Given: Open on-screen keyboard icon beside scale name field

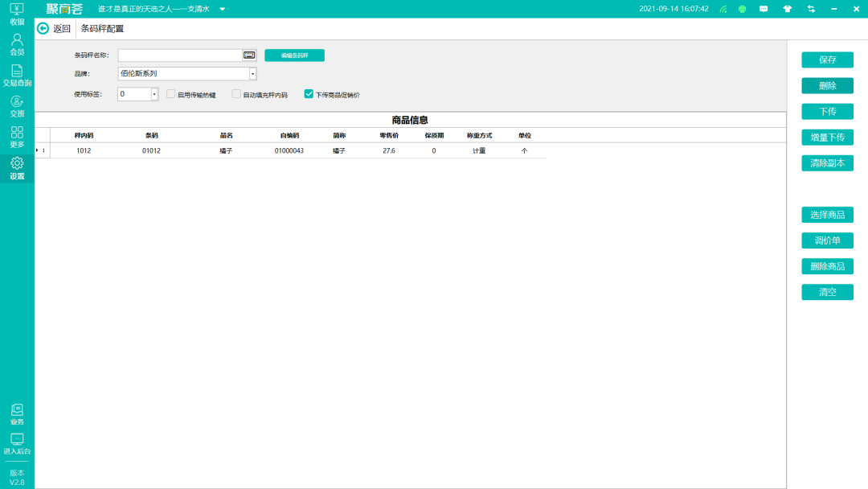Looking at the screenshot, I should click(x=248, y=55).
